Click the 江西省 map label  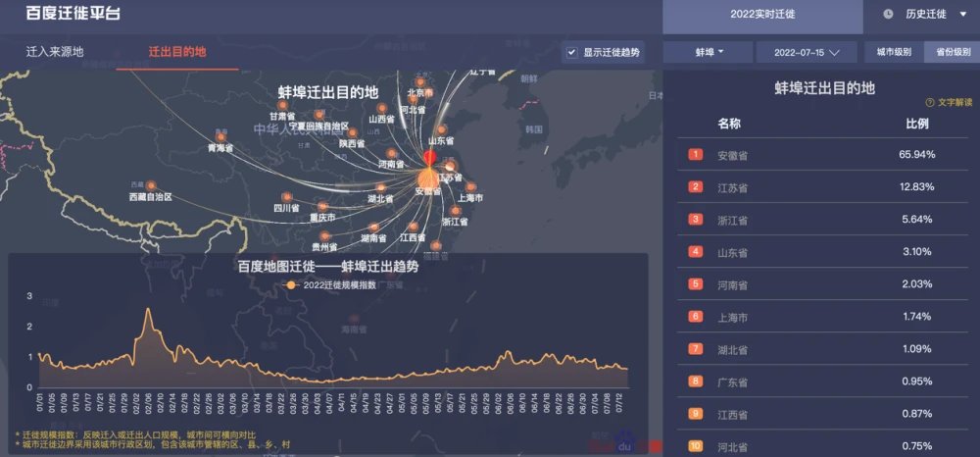pos(413,237)
